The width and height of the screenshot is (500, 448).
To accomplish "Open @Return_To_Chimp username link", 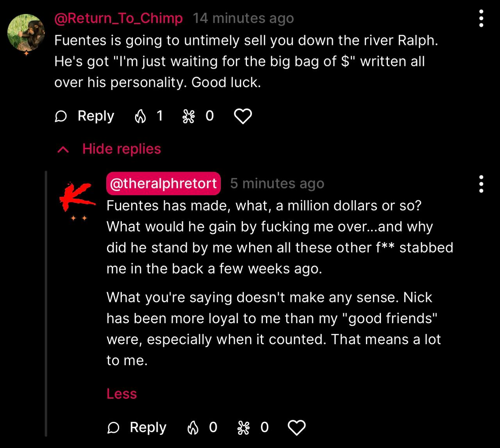I will tap(118, 18).
